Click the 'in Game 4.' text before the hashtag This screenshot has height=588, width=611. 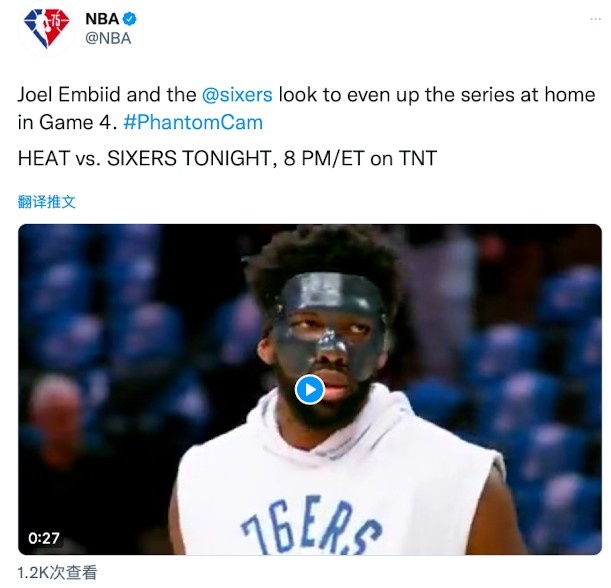click(67, 122)
